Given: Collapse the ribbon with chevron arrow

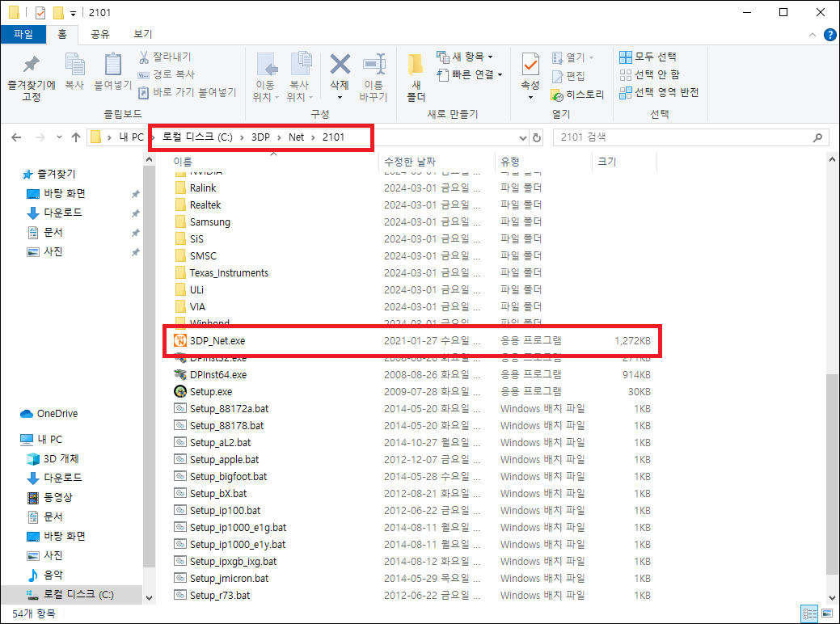Looking at the screenshot, I should pyautogui.click(x=813, y=35).
